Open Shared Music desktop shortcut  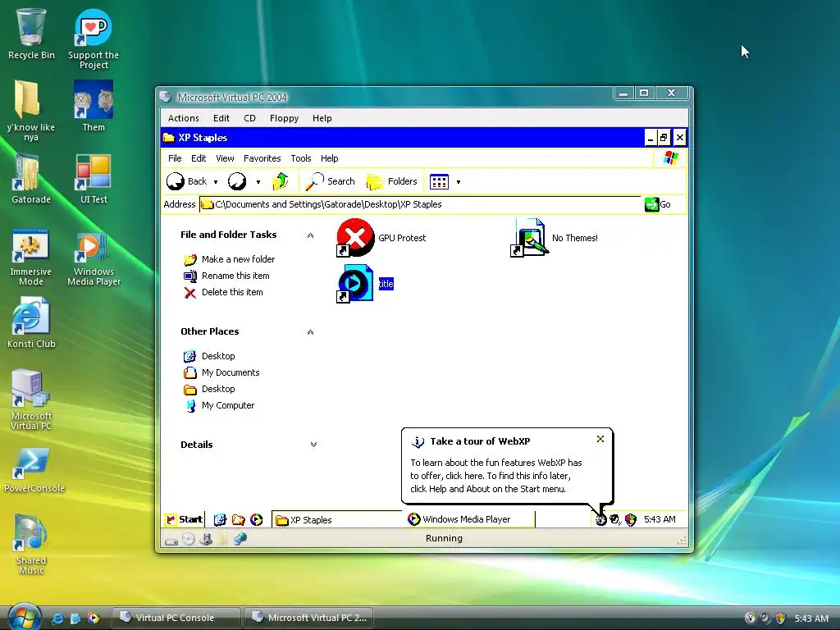(x=30, y=545)
